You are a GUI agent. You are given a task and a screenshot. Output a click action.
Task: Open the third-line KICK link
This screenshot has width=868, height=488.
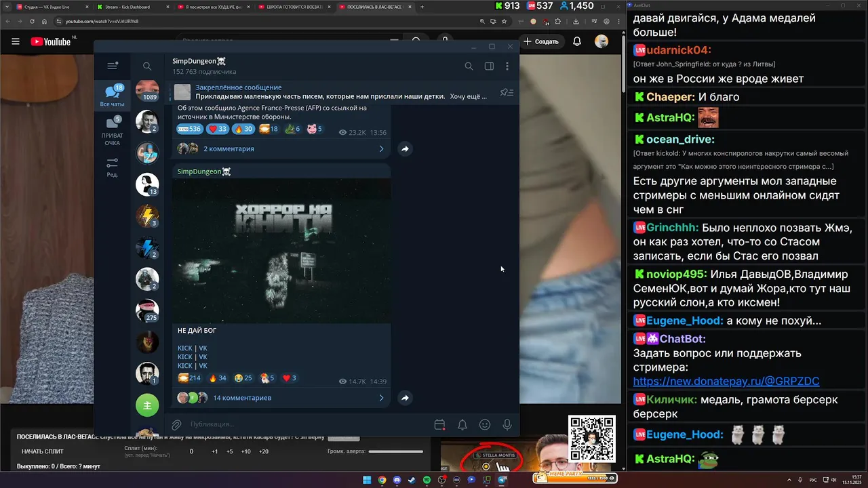[x=184, y=365]
